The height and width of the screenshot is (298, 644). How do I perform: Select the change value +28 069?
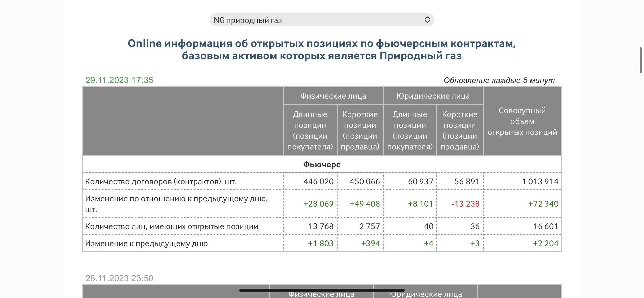[x=318, y=204]
